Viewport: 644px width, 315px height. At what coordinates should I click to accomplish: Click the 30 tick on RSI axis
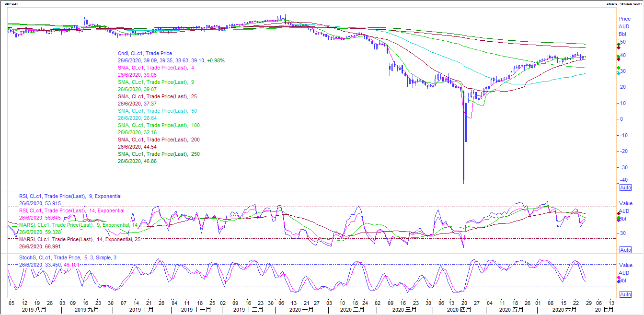[x=623, y=233]
